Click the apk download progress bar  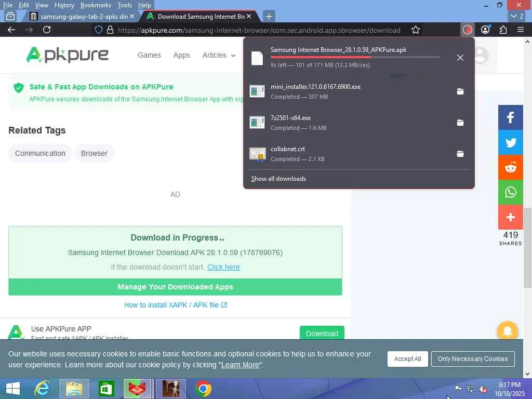(x=355, y=57)
